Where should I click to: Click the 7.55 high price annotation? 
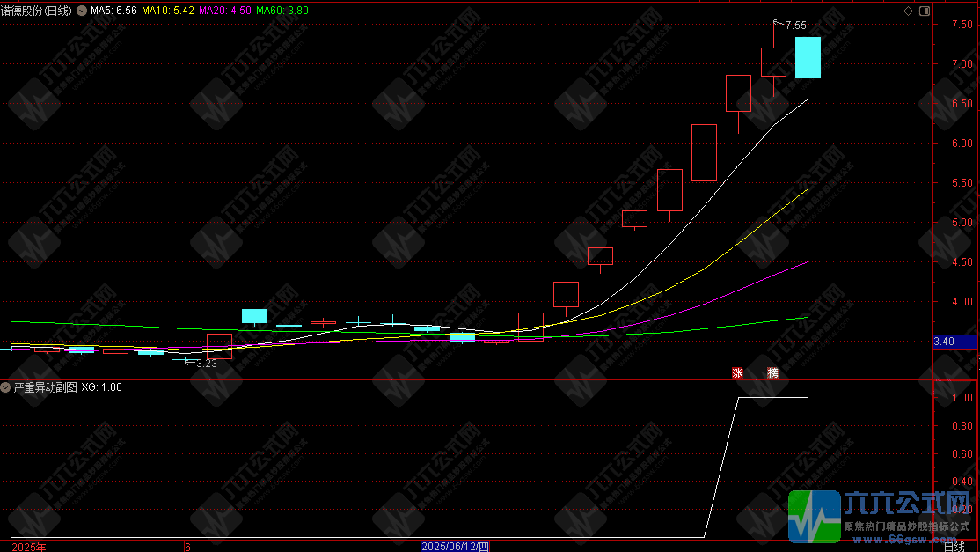click(x=795, y=26)
